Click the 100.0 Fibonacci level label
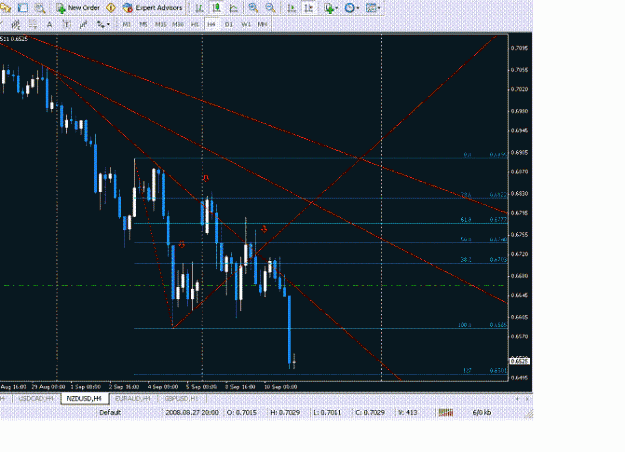The image size is (625, 452). pyautogui.click(x=464, y=325)
